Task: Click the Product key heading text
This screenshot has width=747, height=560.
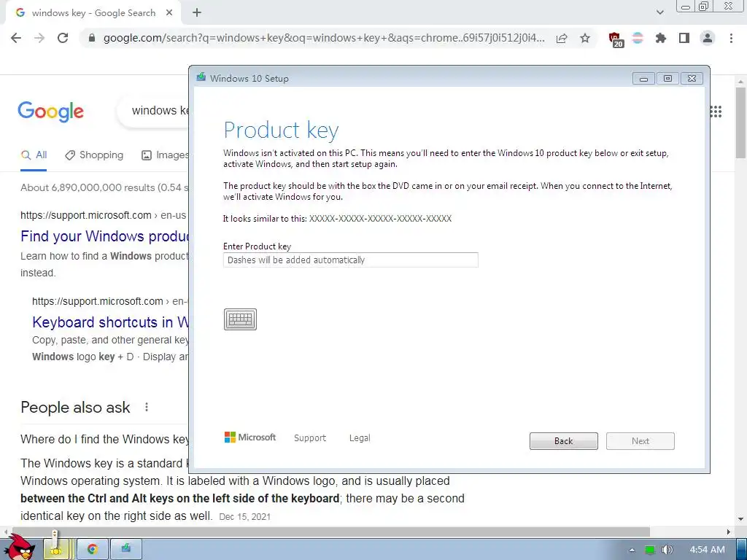Action: click(x=281, y=131)
